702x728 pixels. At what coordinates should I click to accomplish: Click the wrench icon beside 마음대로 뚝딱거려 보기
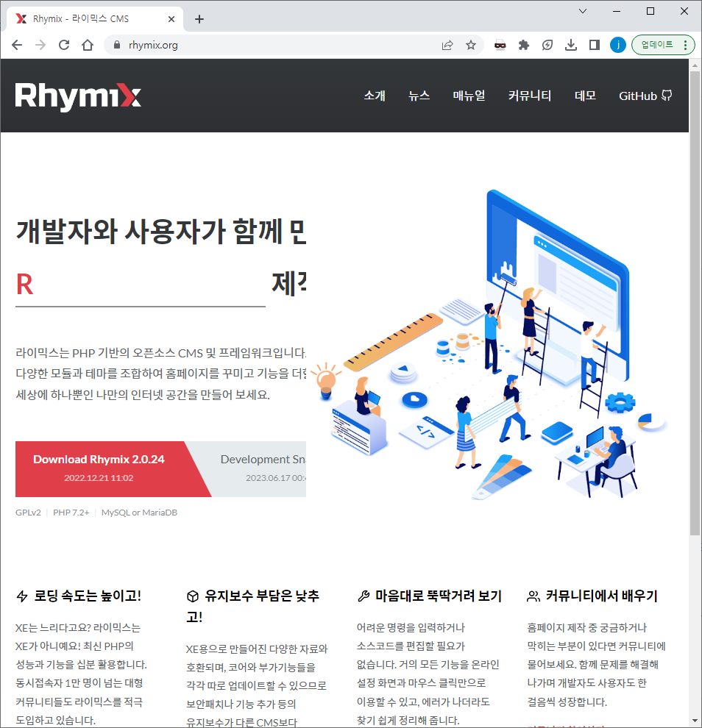[x=364, y=596]
